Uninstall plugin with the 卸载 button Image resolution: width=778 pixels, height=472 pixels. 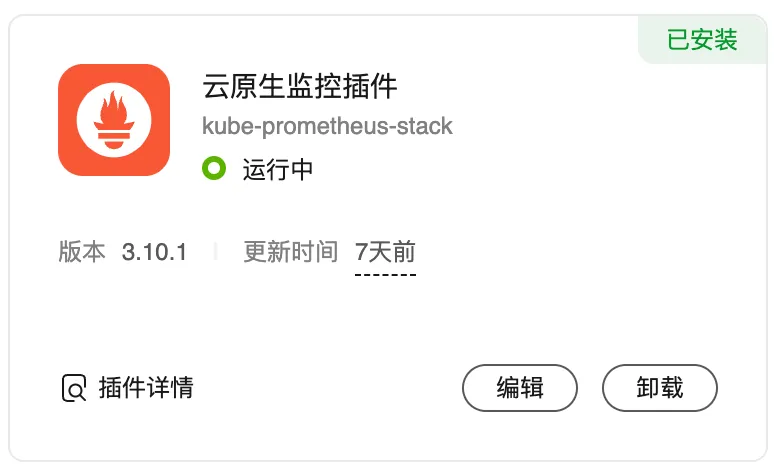[659, 388]
